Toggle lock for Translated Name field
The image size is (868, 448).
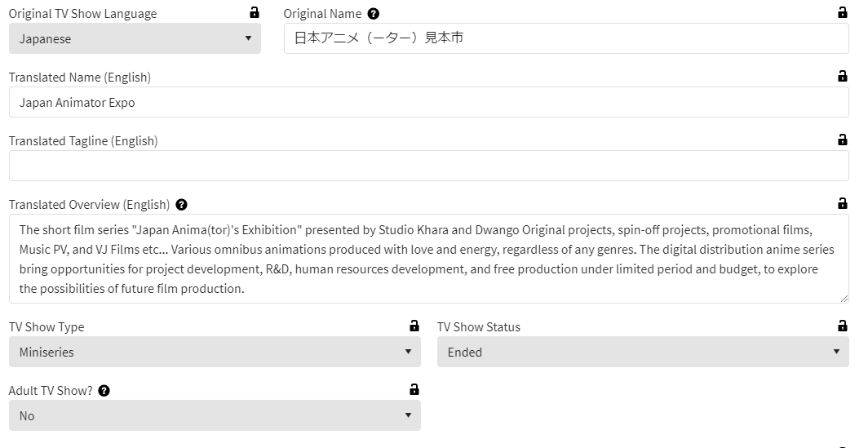tap(843, 77)
